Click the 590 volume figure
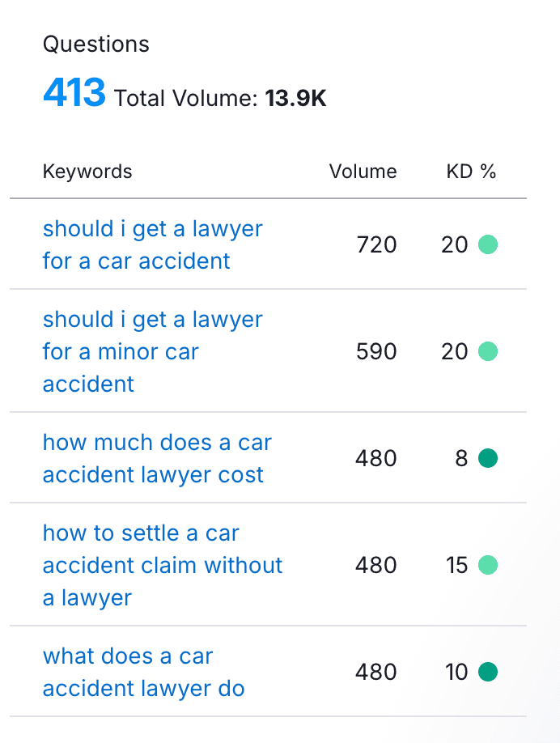 375,351
